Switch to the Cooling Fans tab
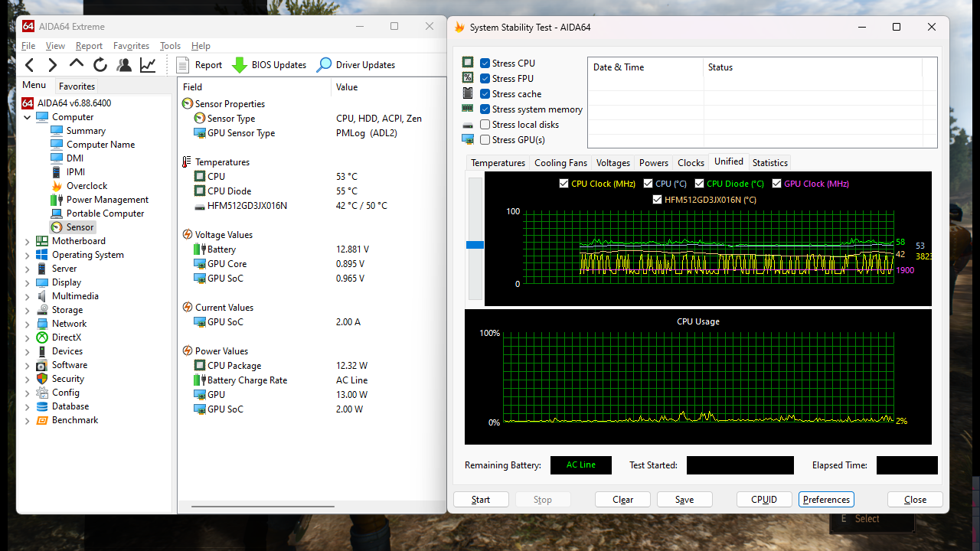Screen dimensions: 980x551 560,163
